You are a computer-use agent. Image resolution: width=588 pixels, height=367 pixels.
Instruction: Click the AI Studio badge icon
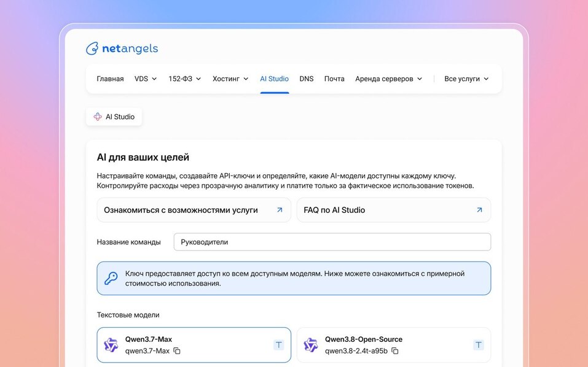(x=98, y=117)
